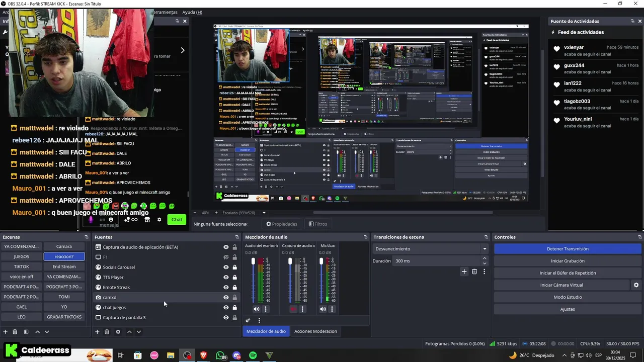Open scene filters icon in Escenas panel

[x=26, y=332]
